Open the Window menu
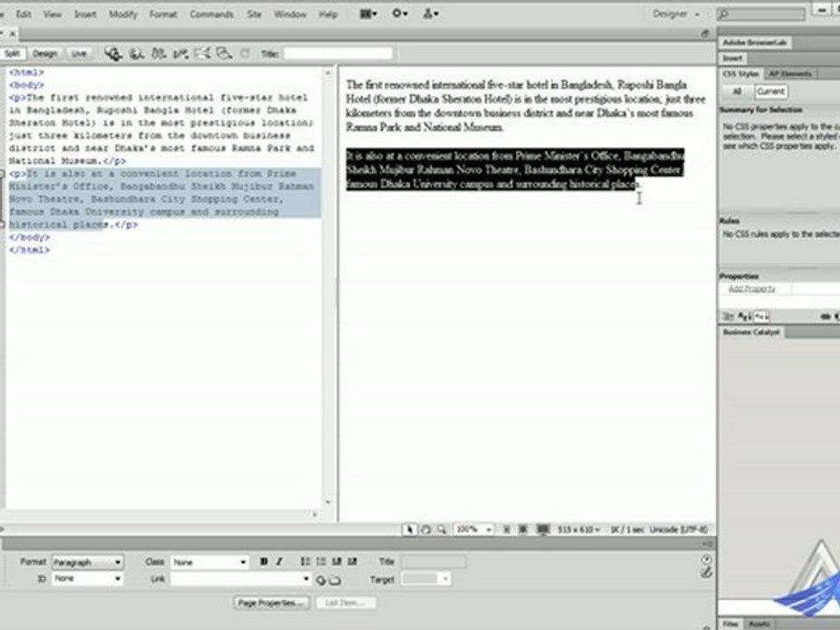The image size is (840, 630). point(290,15)
